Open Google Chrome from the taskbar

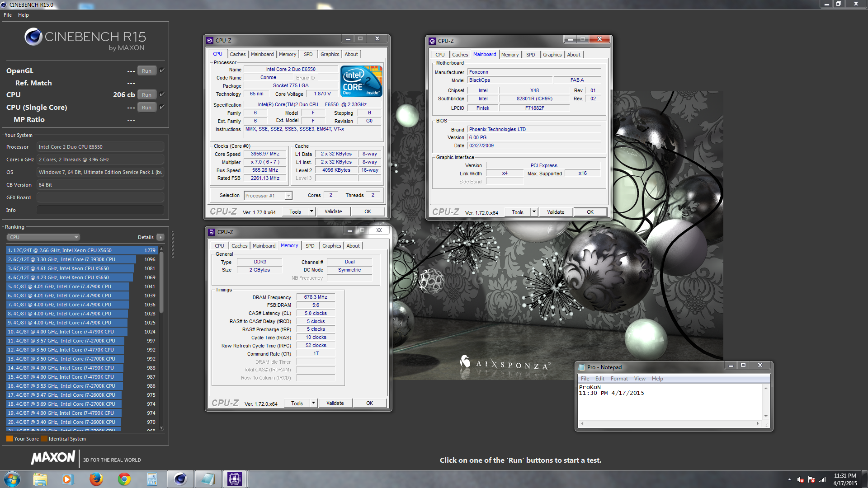124,479
